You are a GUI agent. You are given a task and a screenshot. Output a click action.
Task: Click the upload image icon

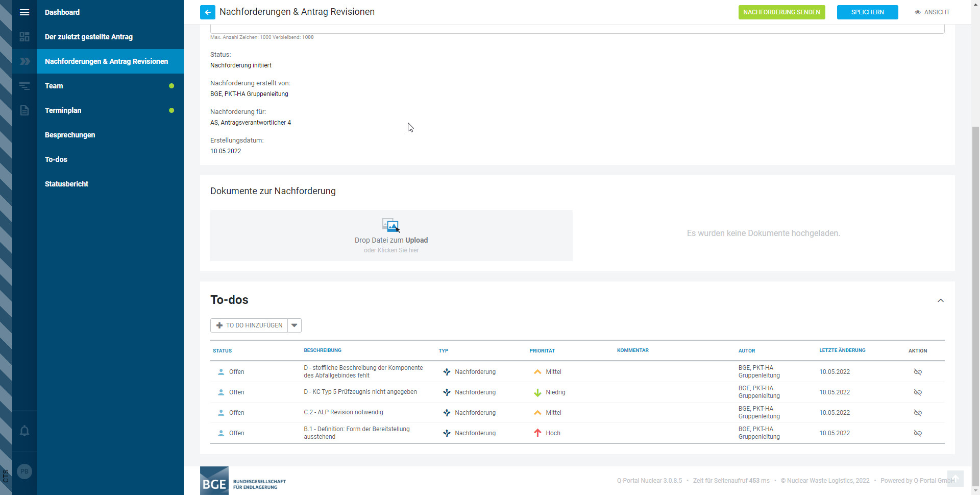pos(391,225)
